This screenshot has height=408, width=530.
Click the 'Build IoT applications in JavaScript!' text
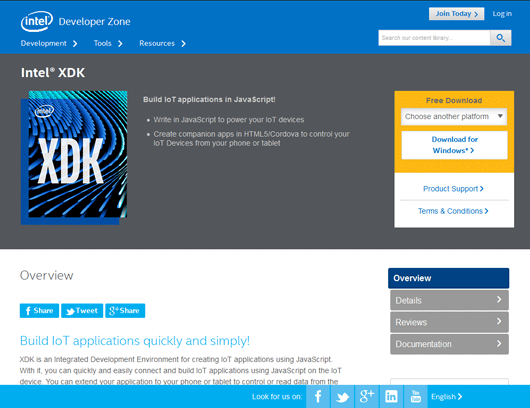click(209, 100)
